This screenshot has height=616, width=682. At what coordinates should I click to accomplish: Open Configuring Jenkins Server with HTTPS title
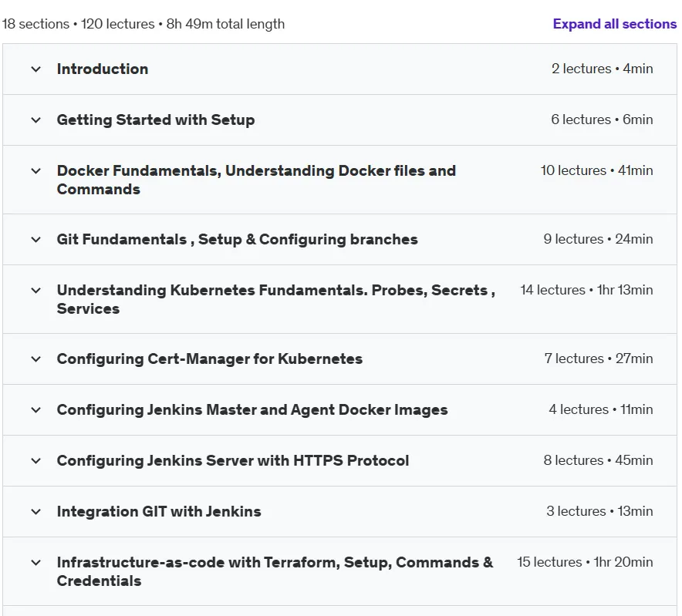[x=233, y=461]
